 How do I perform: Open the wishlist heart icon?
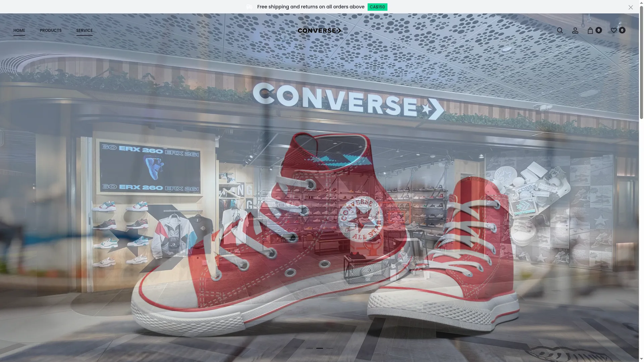tap(614, 31)
